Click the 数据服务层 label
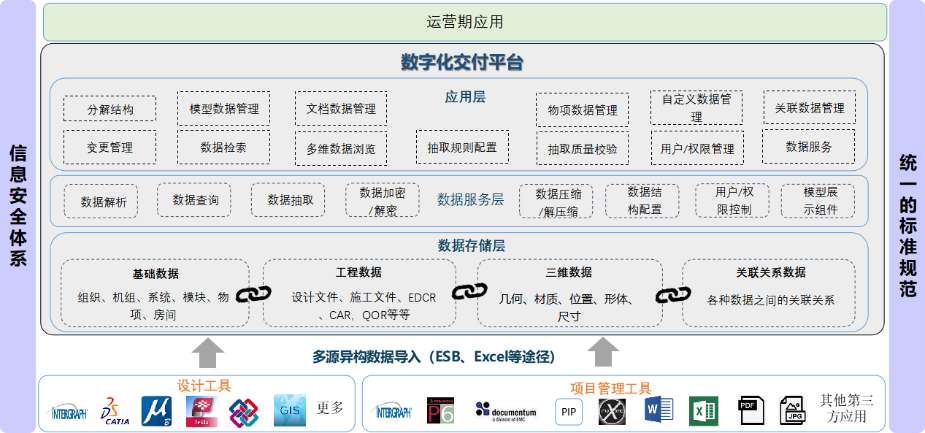This screenshot has height=433, width=925. coord(470,199)
